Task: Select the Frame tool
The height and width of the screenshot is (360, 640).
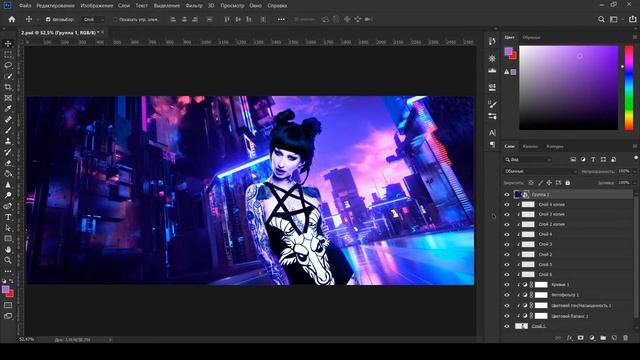Action: [x=8, y=98]
